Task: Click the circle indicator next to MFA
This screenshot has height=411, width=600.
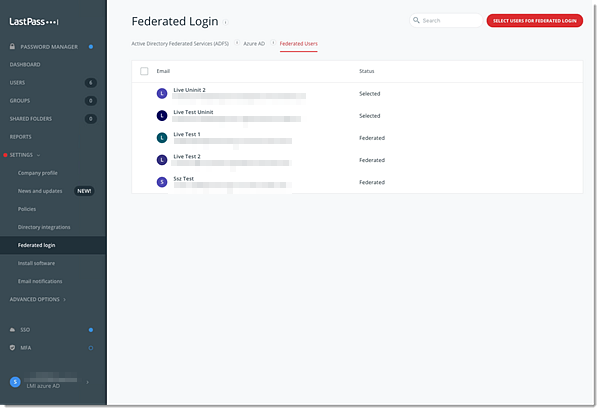Action: click(x=91, y=348)
